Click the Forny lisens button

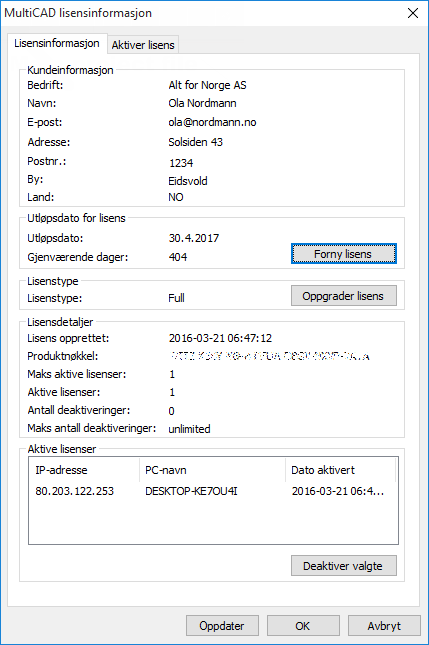coord(344,254)
